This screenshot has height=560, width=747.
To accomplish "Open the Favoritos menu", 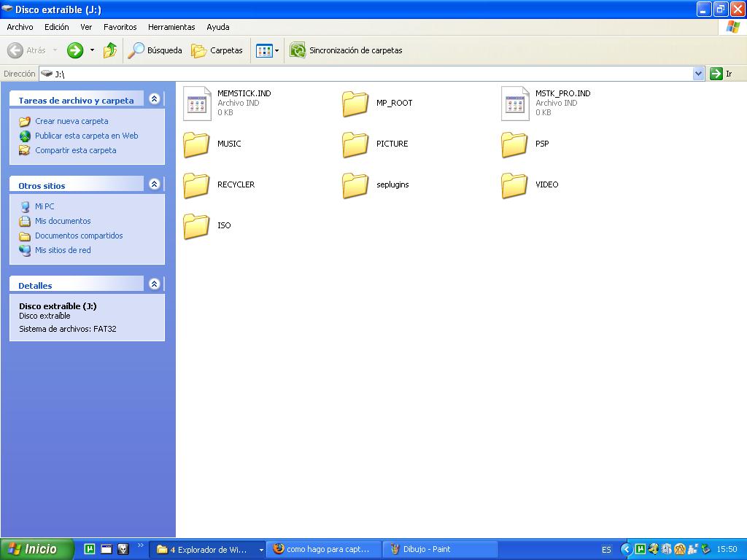I will 120,27.
